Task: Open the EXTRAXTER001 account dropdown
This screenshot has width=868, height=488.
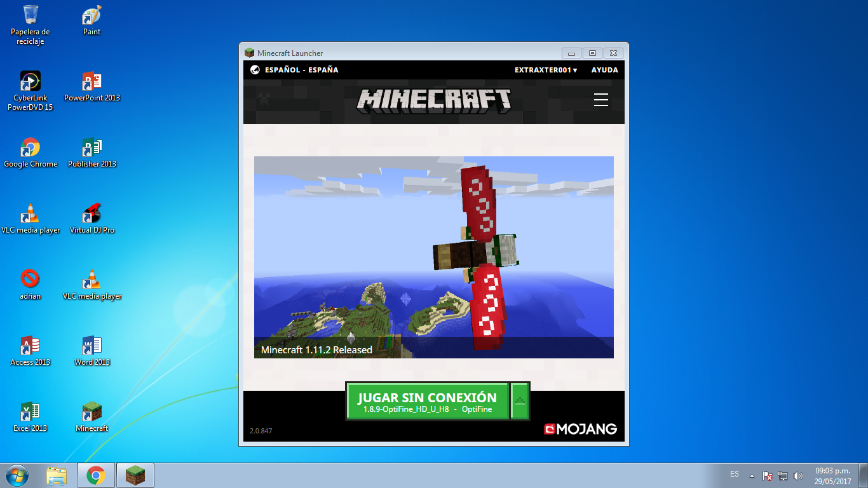Action: coord(546,70)
